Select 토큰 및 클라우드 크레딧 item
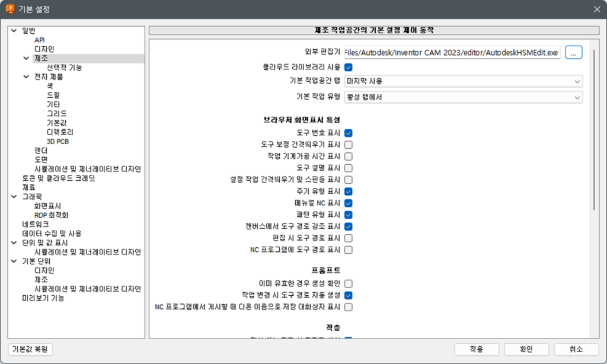 (59, 178)
